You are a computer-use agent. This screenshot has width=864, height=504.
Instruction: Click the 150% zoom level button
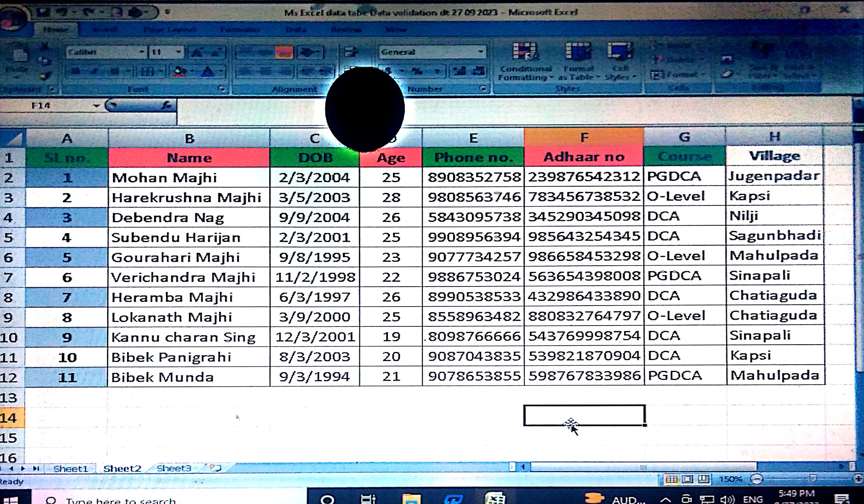point(730,479)
